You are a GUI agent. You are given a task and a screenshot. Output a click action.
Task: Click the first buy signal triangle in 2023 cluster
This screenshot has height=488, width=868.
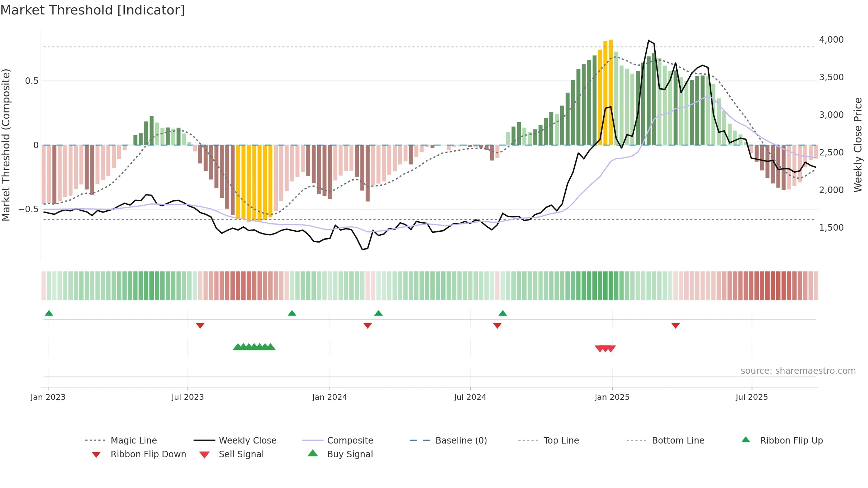(238, 347)
